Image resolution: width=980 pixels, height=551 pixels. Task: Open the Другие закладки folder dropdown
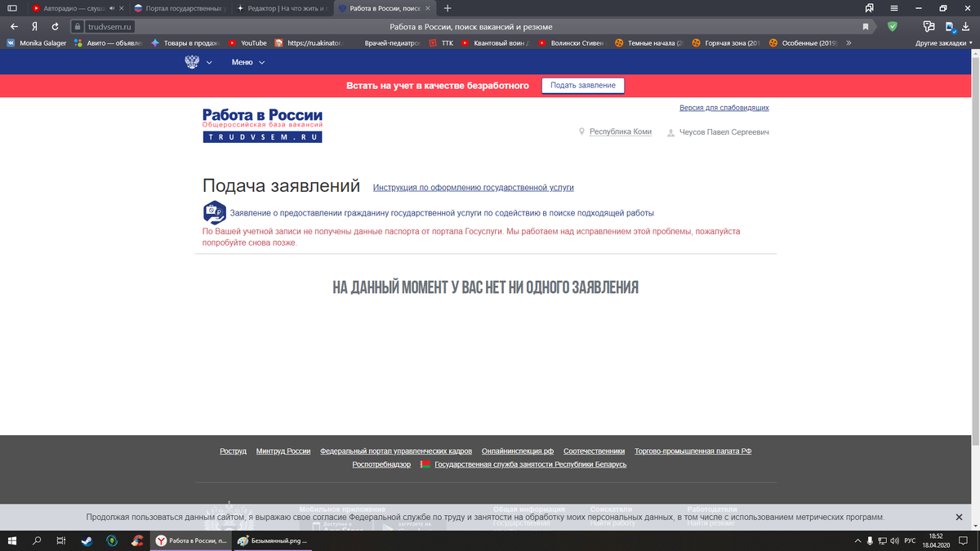point(945,42)
